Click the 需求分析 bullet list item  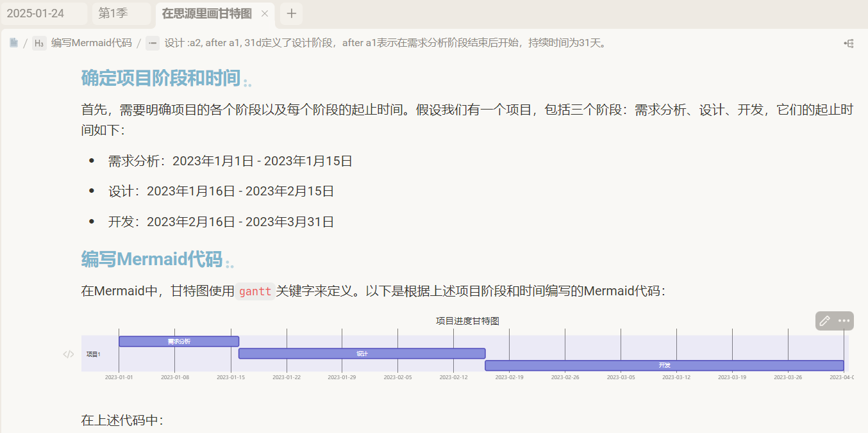tap(230, 161)
